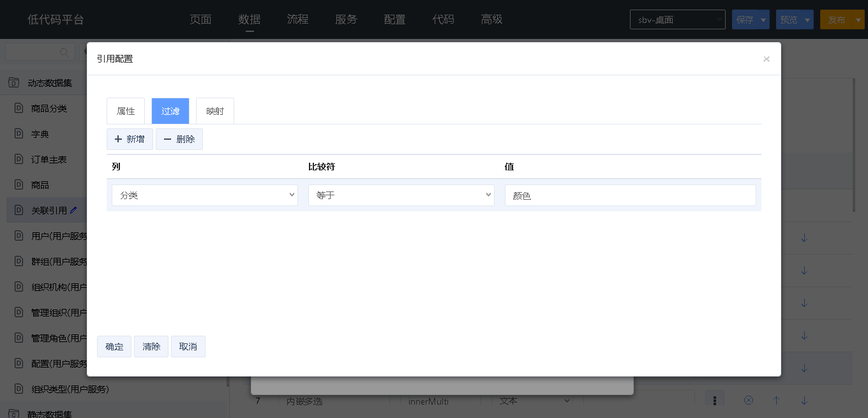Click the 新增 button to add filter

coord(130,139)
